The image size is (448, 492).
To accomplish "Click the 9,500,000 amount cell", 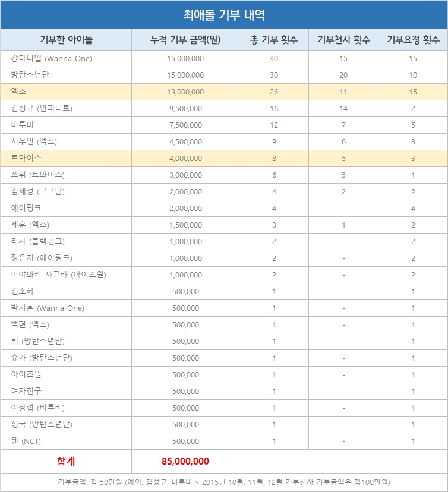I will [185, 109].
